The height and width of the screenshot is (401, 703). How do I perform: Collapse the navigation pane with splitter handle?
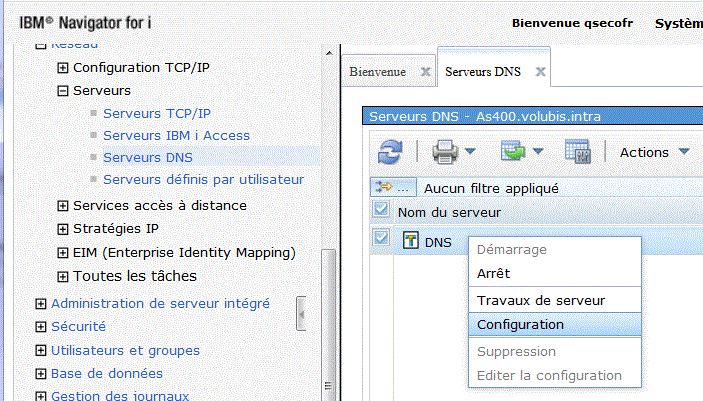point(301,314)
